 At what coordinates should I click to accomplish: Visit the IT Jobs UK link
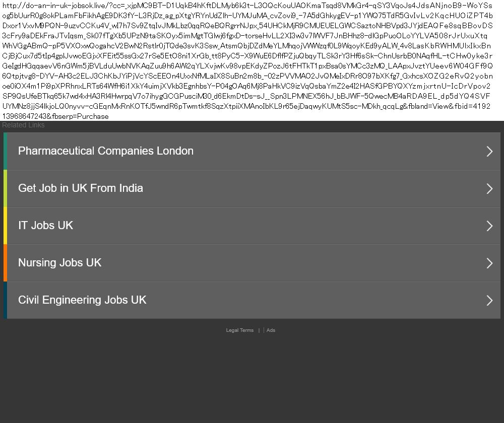pyautogui.click(x=46, y=226)
